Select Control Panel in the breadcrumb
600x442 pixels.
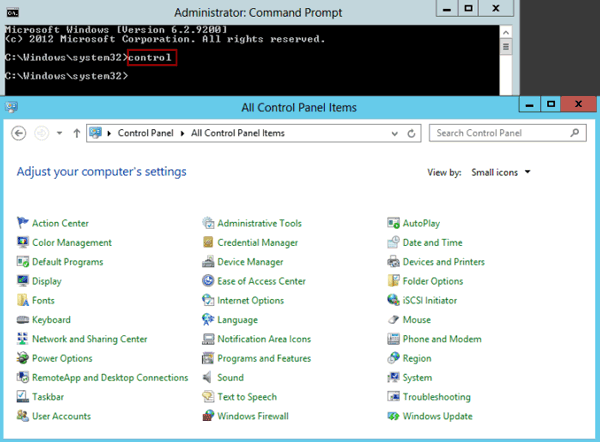coord(145,133)
